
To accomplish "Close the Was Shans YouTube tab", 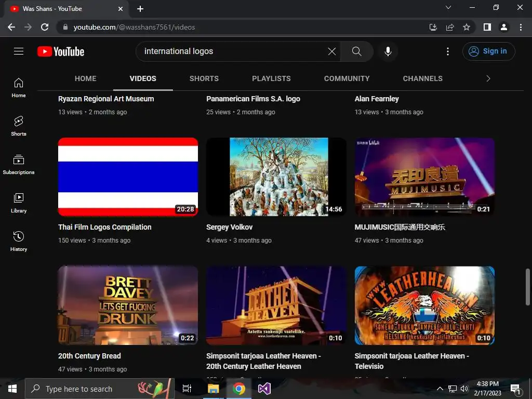I will click(x=121, y=9).
